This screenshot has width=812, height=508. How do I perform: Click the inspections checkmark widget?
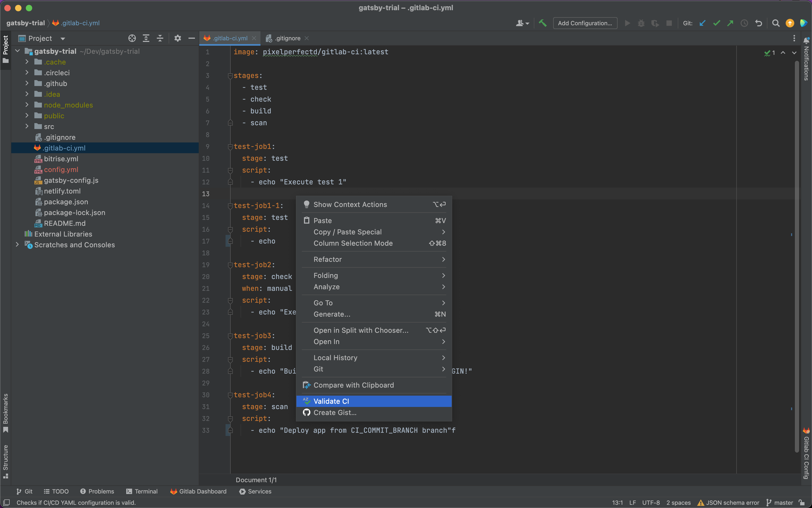click(769, 53)
